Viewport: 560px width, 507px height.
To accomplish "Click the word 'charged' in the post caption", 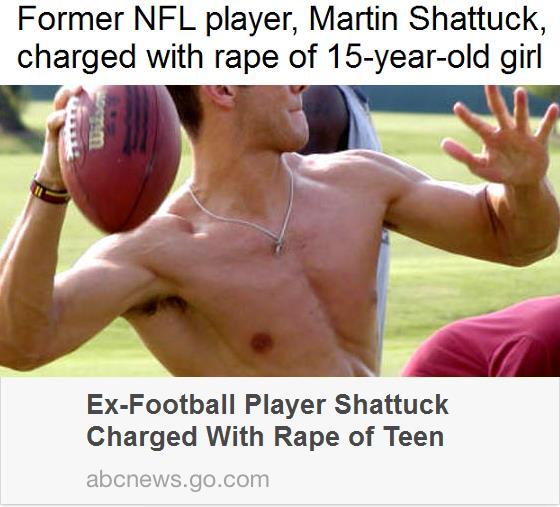I will 76,58.
